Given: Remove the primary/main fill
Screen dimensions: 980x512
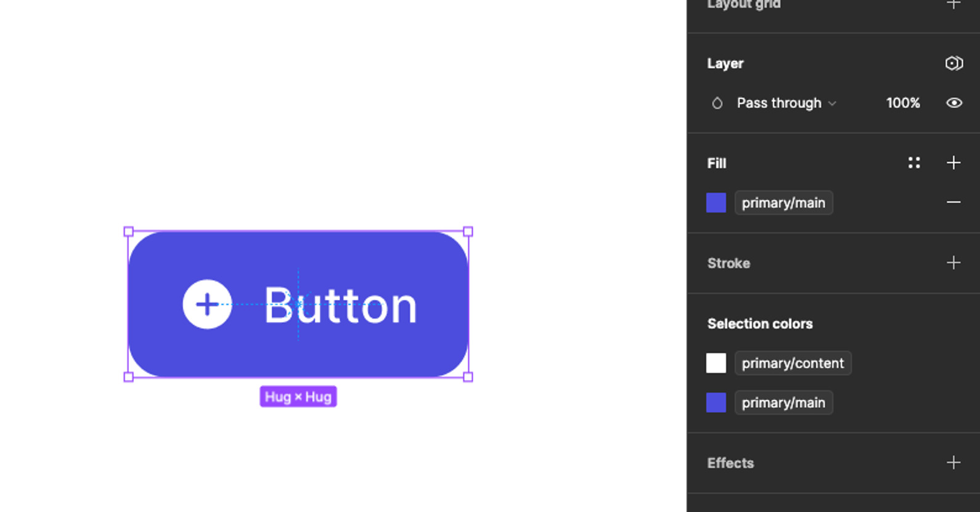Looking at the screenshot, I should [x=953, y=203].
